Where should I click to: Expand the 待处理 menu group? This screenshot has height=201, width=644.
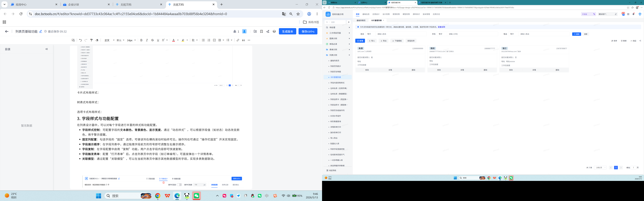[x=338, y=28]
